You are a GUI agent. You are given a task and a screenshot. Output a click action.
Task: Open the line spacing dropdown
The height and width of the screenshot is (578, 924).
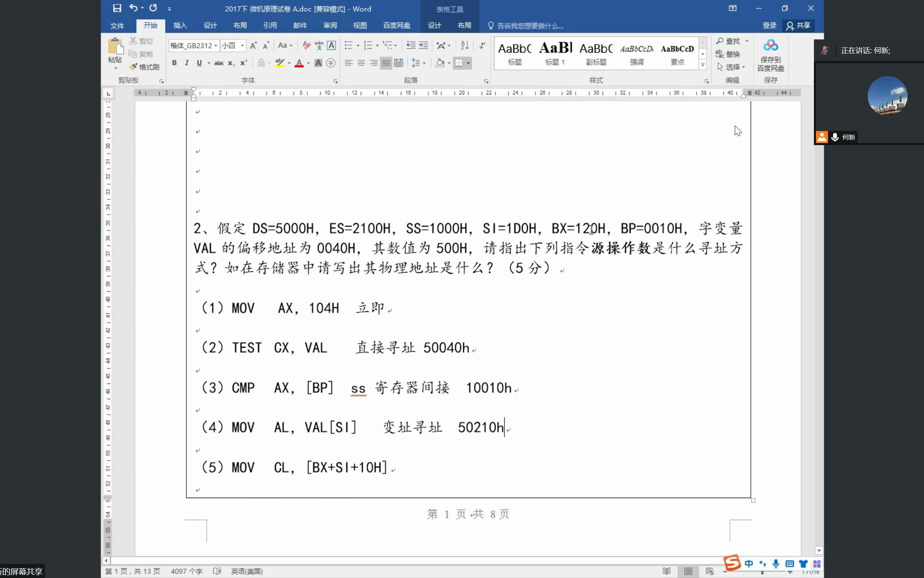tap(419, 63)
